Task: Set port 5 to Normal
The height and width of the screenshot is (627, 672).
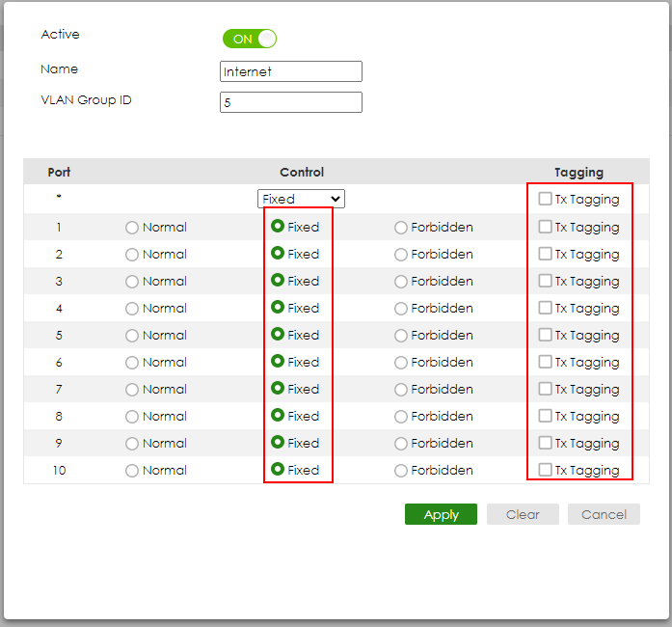Action: pos(132,336)
